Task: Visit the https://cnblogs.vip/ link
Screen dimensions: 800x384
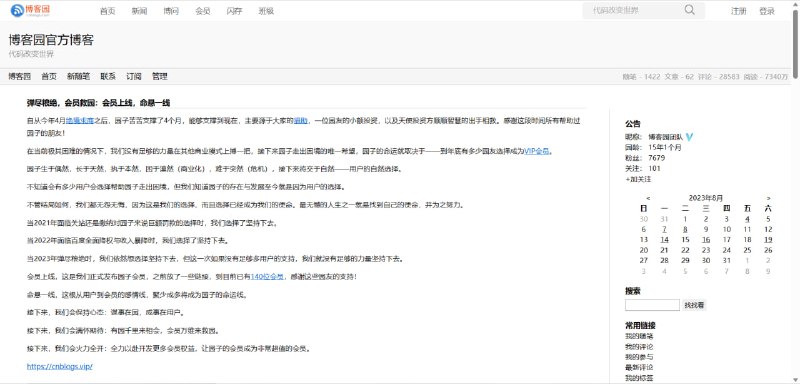Action: [x=59, y=366]
